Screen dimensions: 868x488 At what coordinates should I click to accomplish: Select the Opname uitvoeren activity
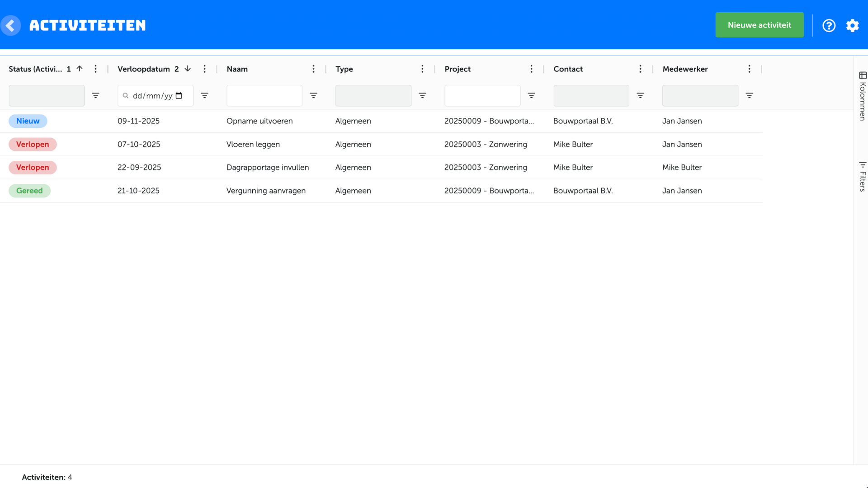click(259, 121)
